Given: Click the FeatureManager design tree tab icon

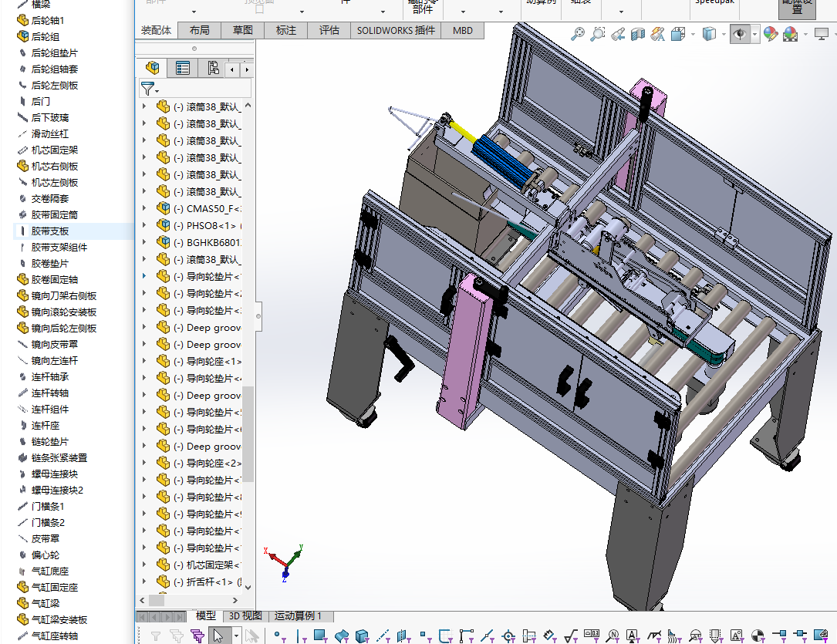Looking at the screenshot, I should 153,69.
